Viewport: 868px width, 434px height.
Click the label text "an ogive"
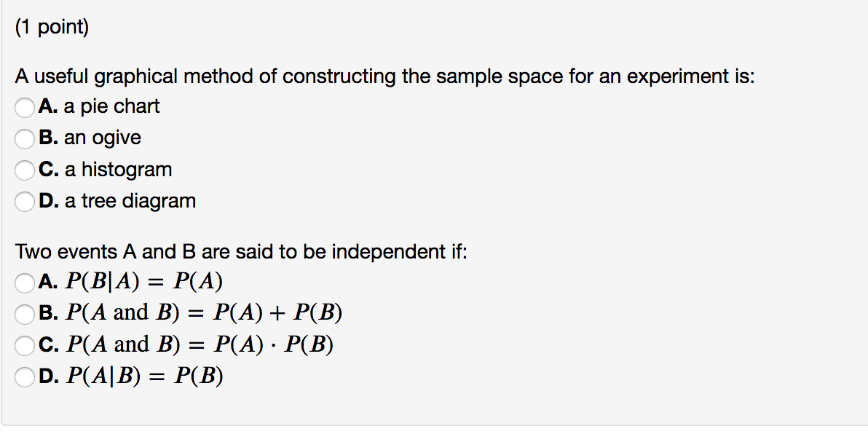[x=102, y=138]
